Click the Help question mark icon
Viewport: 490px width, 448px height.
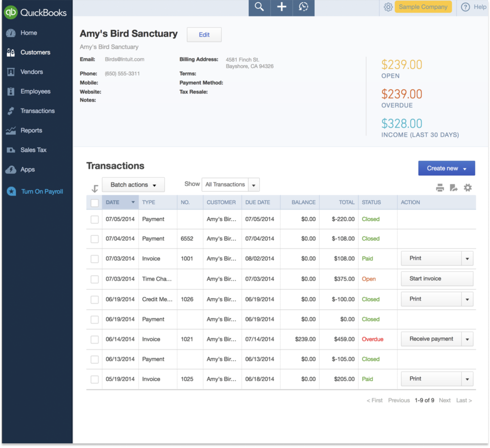point(465,7)
